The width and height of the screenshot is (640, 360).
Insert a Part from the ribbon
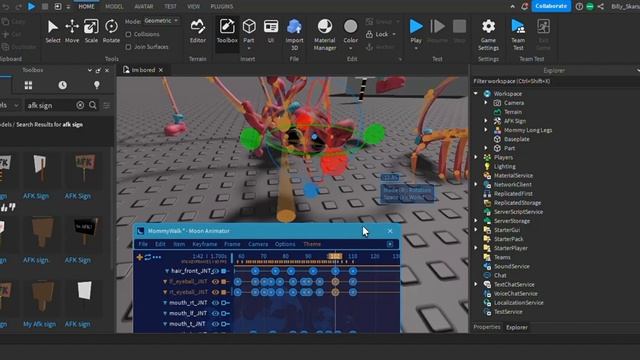click(x=249, y=31)
